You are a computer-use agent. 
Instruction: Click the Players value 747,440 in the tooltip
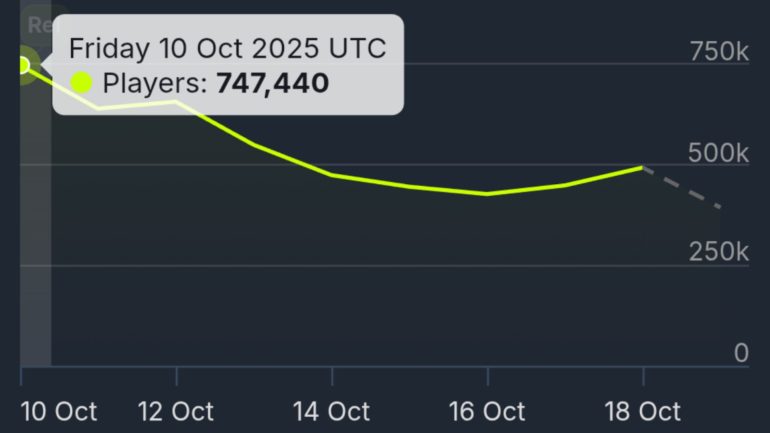coord(272,83)
